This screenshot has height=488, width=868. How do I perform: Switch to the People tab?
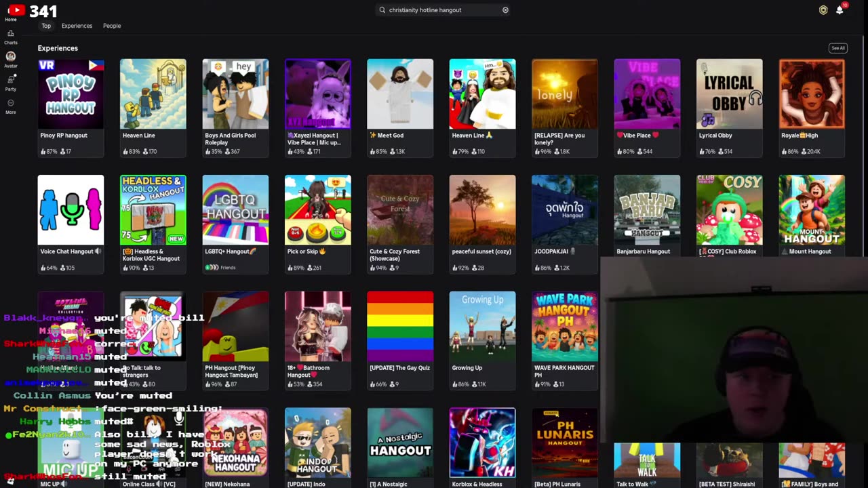coord(112,26)
